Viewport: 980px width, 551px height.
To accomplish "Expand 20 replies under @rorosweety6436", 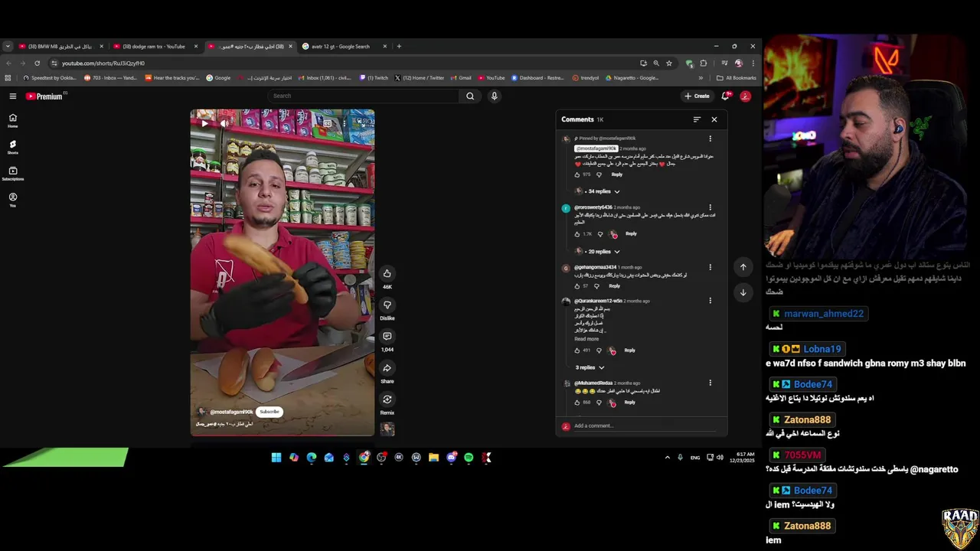I will tap(598, 251).
